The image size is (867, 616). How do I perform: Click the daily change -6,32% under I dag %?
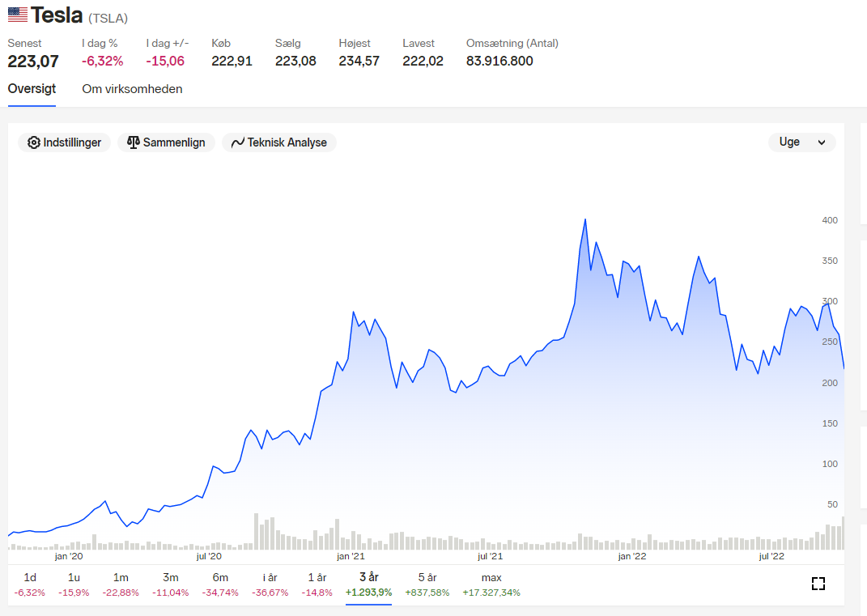click(x=102, y=61)
